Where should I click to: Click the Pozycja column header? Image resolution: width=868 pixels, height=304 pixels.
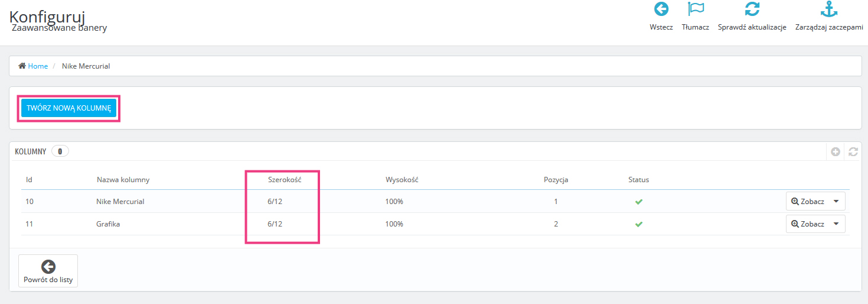pyautogui.click(x=556, y=180)
